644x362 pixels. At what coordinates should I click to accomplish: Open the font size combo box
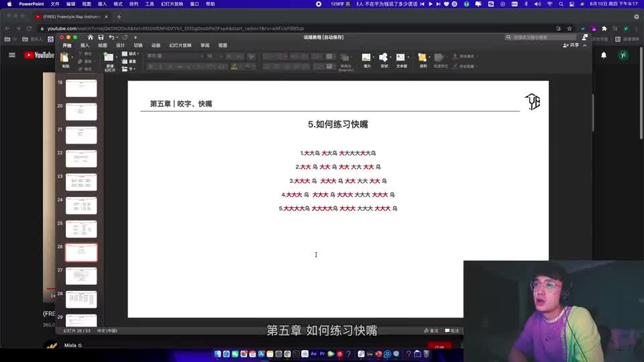[214, 56]
